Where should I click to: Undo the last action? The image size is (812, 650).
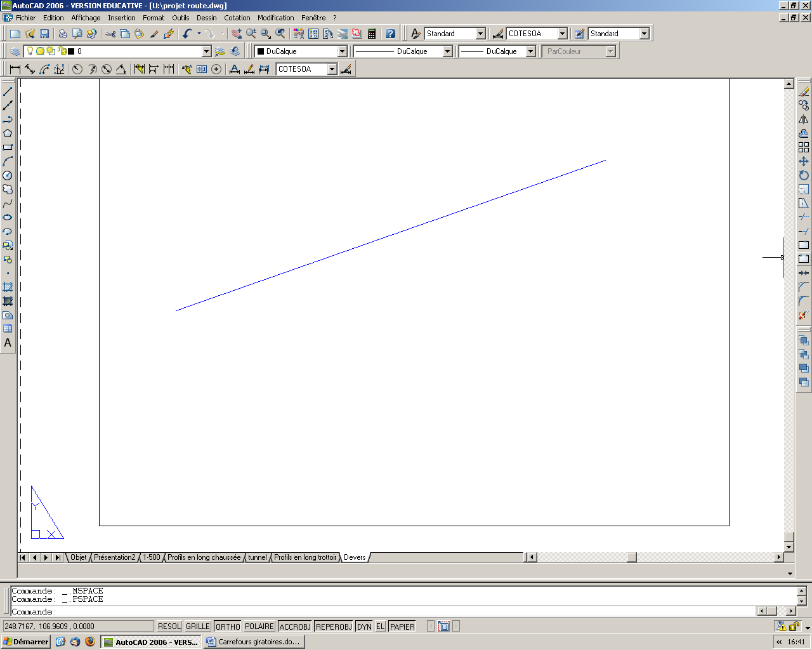188,34
